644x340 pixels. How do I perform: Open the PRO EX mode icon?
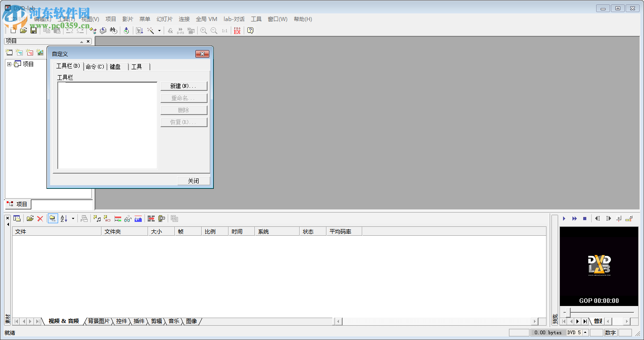(237, 30)
